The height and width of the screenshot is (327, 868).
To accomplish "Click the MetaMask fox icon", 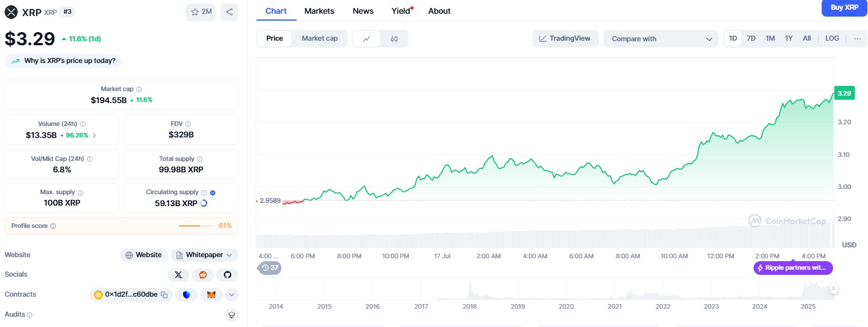I will [x=211, y=295].
